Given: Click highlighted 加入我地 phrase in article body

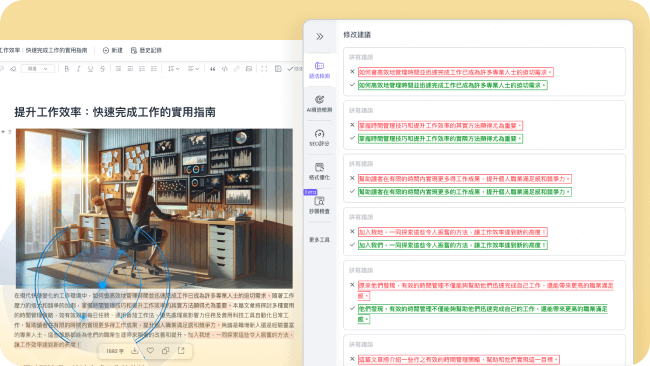Looking at the screenshot, I should [199, 334].
